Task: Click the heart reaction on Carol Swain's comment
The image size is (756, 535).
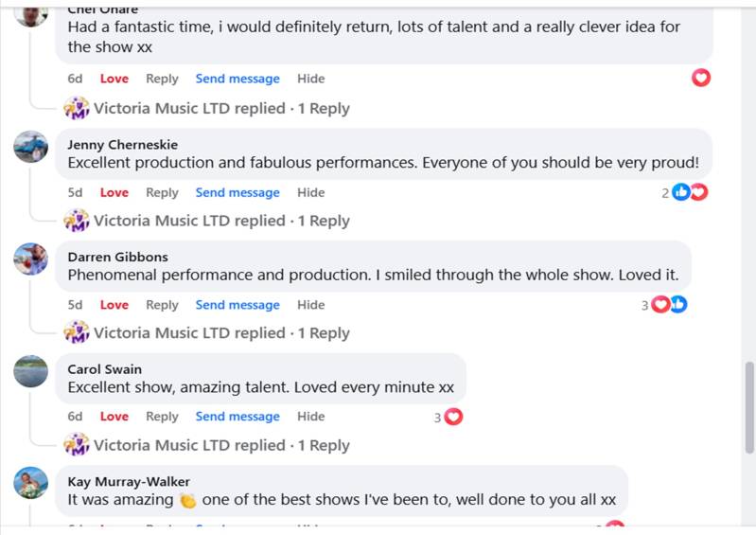Action: 453,417
